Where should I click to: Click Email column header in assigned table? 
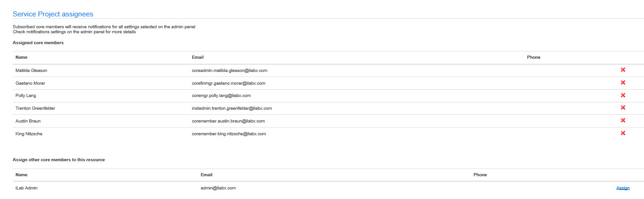coord(198,57)
